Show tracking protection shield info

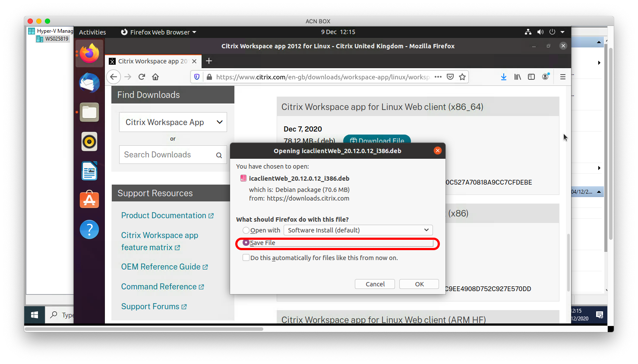[x=197, y=77]
